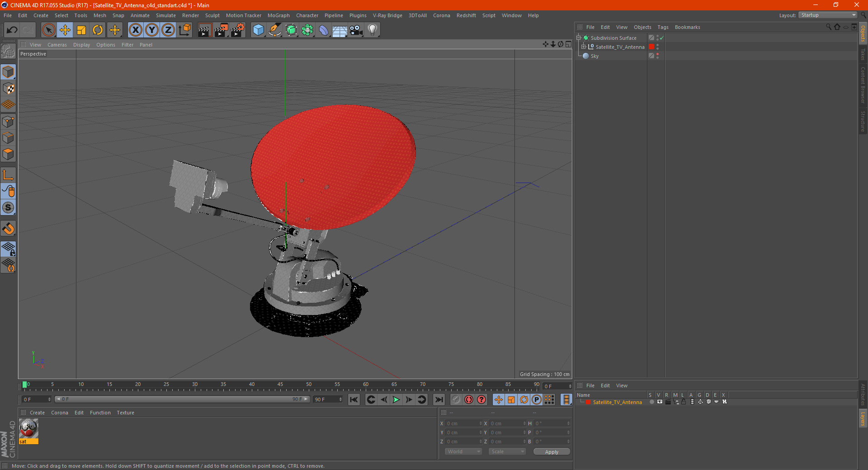Open the Simulate menu
Image resolution: width=868 pixels, height=470 pixels.
point(166,15)
